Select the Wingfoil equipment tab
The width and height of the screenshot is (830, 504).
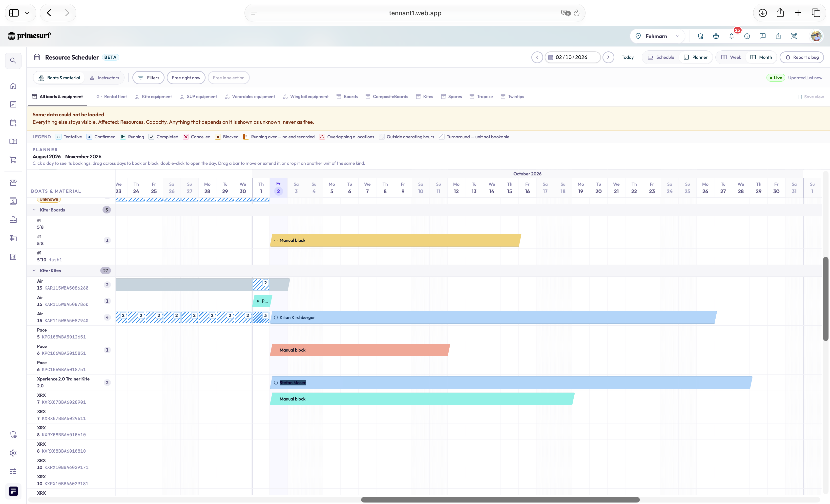pos(306,97)
